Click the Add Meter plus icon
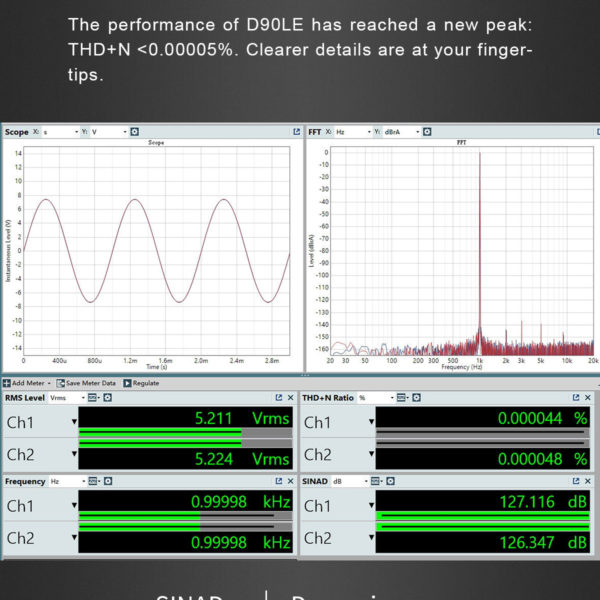 (x=7, y=383)
